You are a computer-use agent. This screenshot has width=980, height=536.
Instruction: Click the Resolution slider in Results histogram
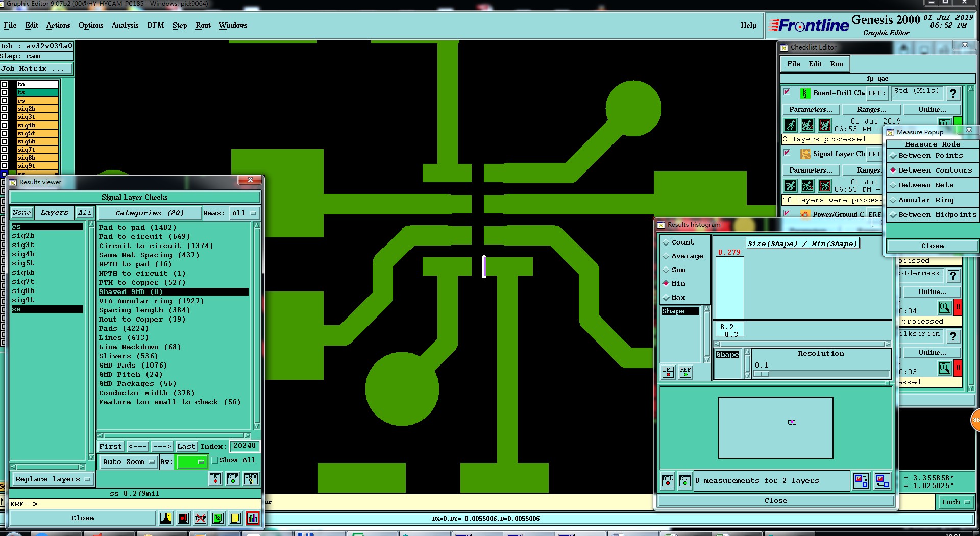(x=821, y=374)
